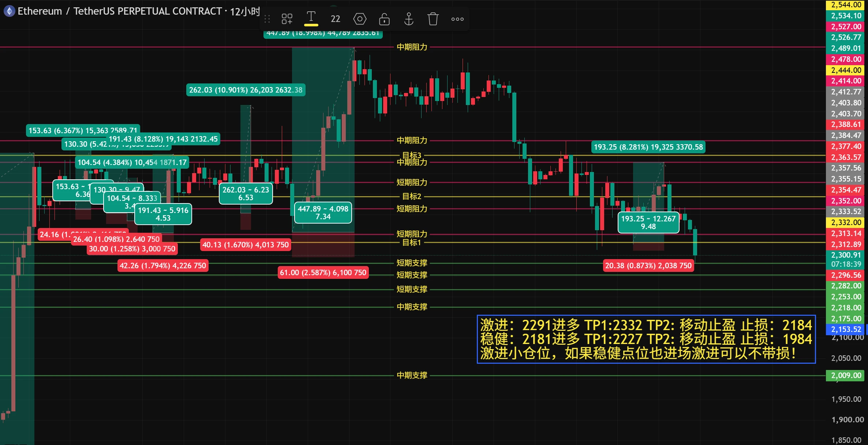
Task: Click the 193.25 ~ 12.267 ratio box
Action: click(648, 222)
